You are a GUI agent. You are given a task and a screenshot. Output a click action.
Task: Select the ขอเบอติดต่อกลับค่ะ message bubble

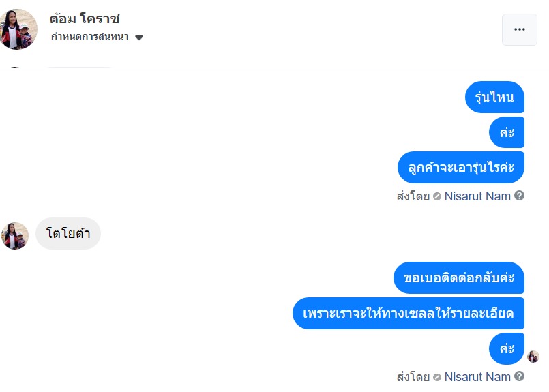tap(459, 278)
